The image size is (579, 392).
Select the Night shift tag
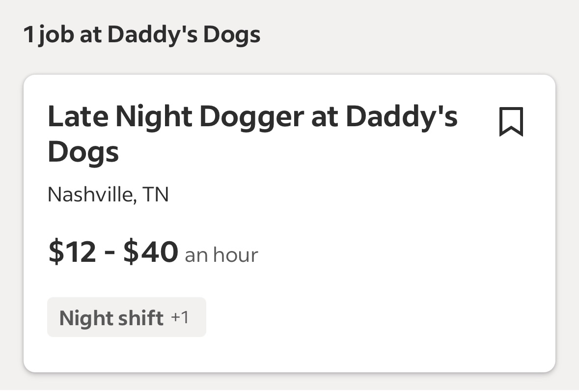127,317
